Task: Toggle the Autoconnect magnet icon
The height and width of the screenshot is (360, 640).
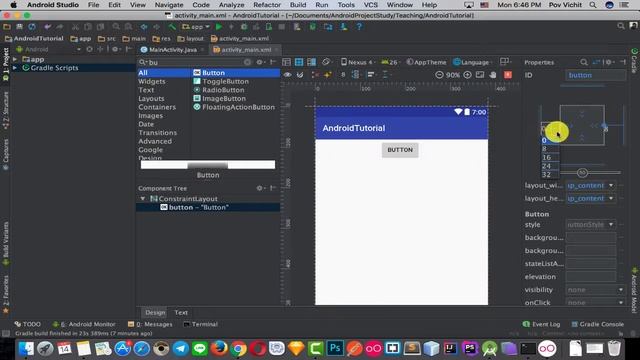Action: pyautogui.click(x=300, y=75)
